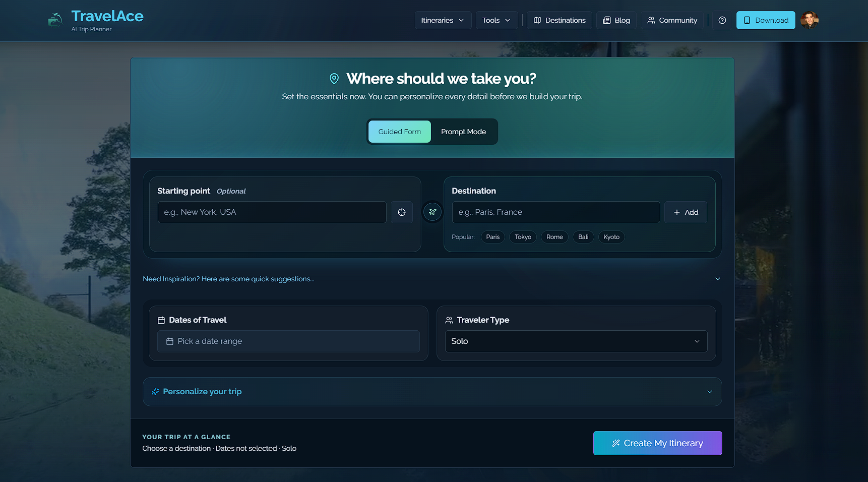Select the Kyoto popular chip
The height and width of the screenshot is (482, 868).
611,237
